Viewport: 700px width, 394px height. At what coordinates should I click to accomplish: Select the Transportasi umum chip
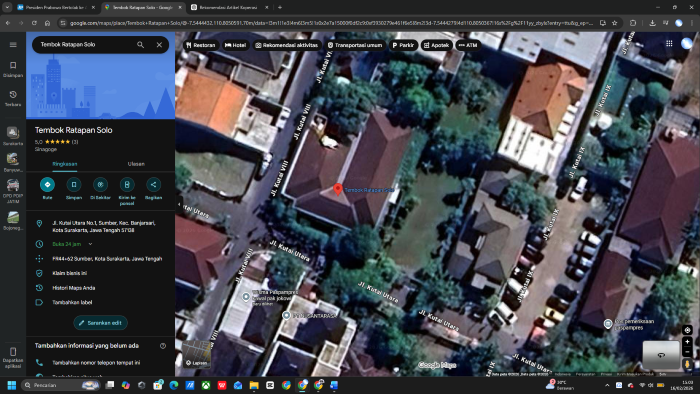355,45
